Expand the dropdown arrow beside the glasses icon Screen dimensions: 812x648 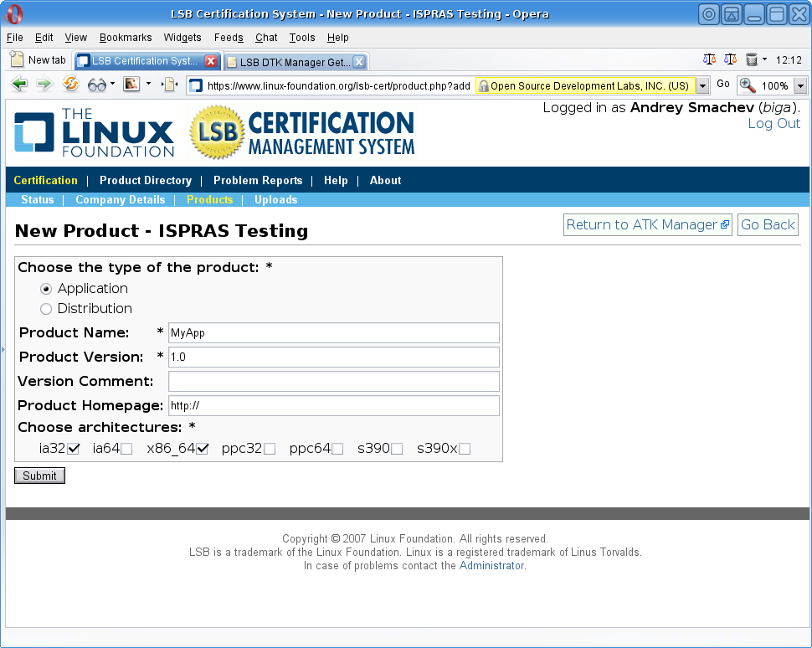click(x=112, y=84)
